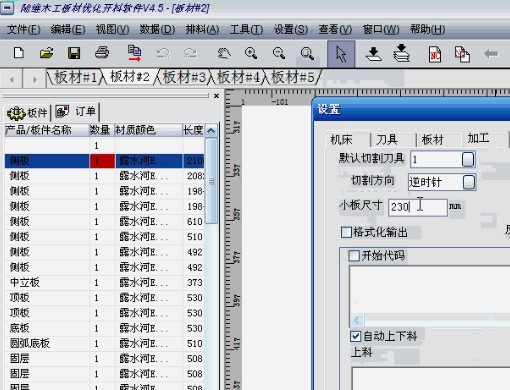Open the 编辑(E) menu
This screenshot has width=510, height=390.
[68, 30]
